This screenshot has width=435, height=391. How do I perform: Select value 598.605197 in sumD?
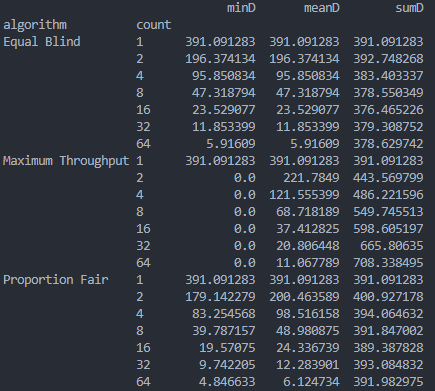(388, 229)
